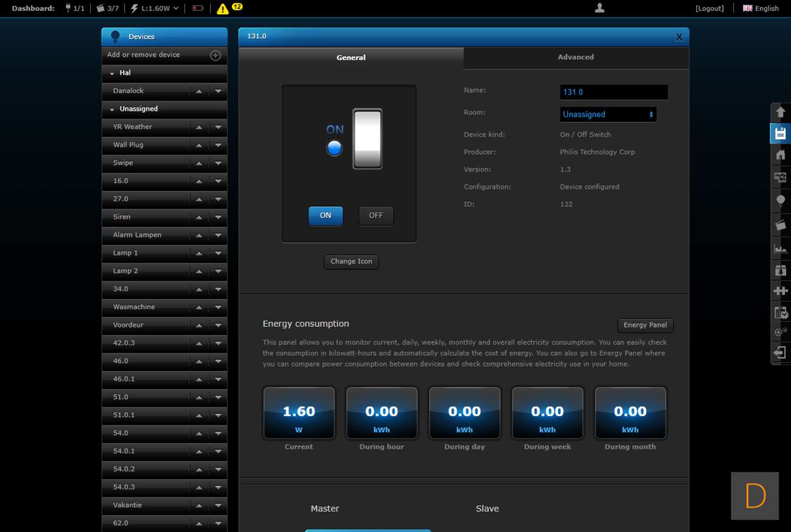Screen dimensions: 791x532
Task: Click the plus icon to add device
Action: [x=215, y=55]
